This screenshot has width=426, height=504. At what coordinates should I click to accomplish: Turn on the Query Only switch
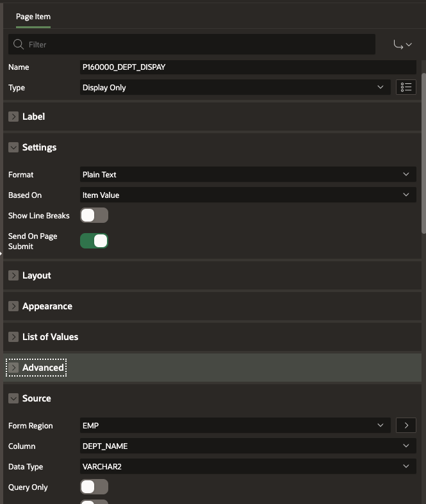[x=94, y=487]
